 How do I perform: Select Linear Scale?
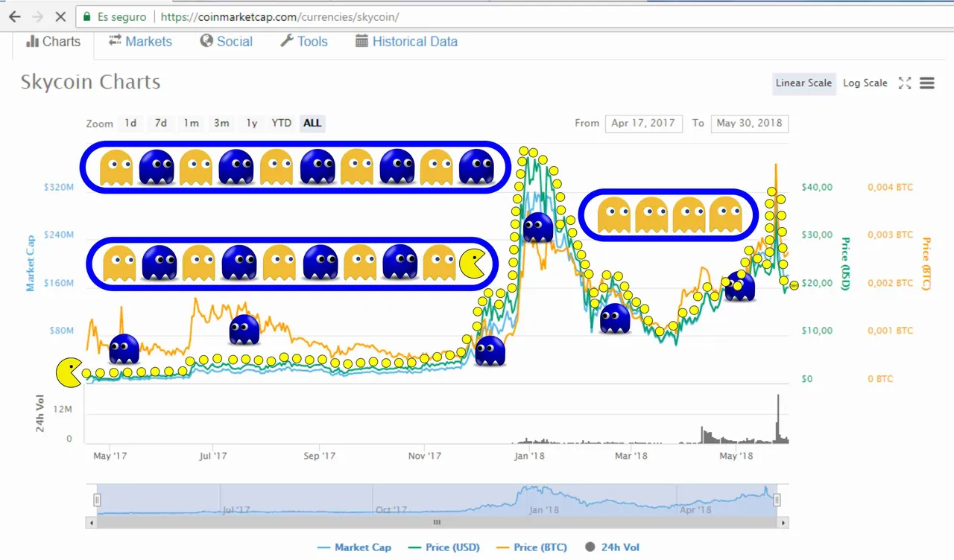pyautogui.click(x=803, y=83)
